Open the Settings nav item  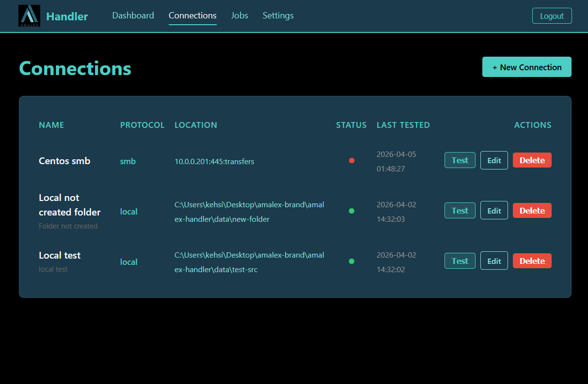click(x=278, y=15)
